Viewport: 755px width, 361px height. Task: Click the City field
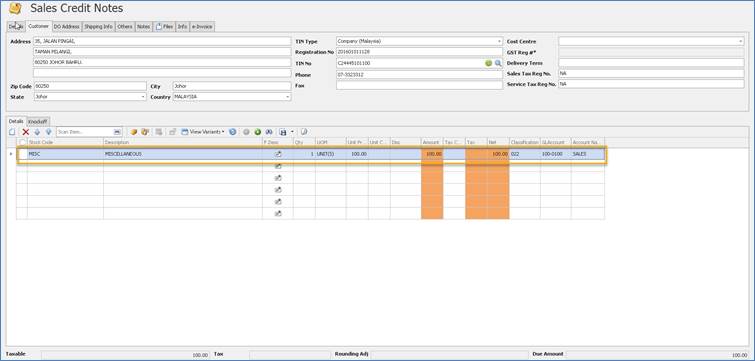(232, 86)
